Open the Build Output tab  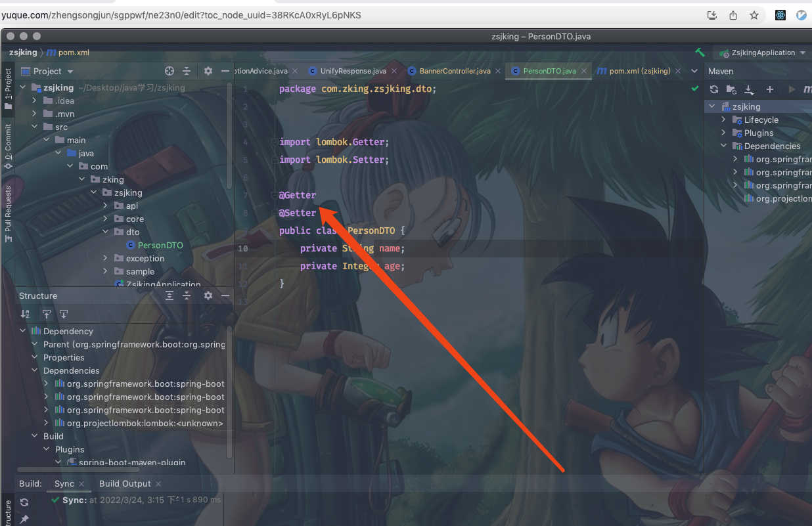coord(125,483)
